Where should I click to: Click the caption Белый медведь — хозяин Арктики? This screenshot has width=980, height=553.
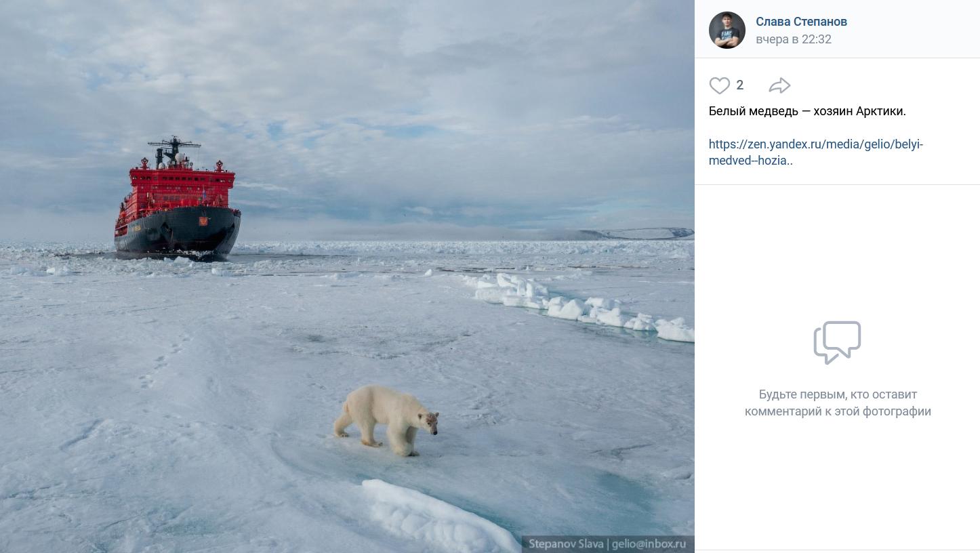(x=807, y=111)
